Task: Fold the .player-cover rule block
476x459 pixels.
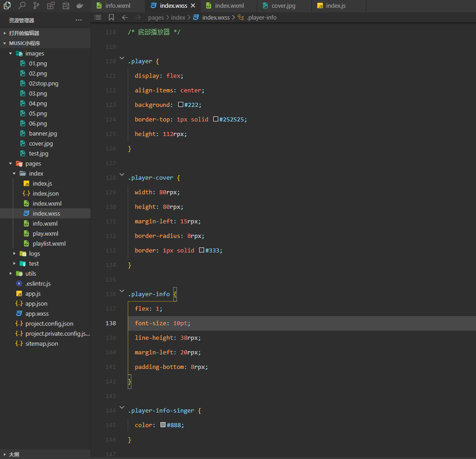Action: (x=121, y=175)
